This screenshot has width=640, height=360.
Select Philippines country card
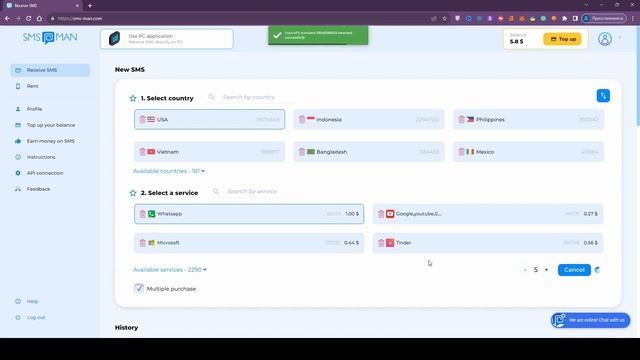(x=528, y=119)
